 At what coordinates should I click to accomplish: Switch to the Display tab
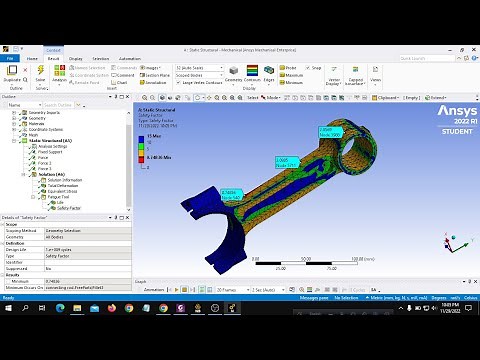(x=76, y=58)
